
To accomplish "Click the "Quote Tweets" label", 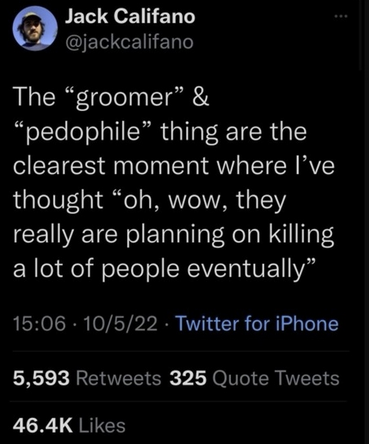I will 276,379.
